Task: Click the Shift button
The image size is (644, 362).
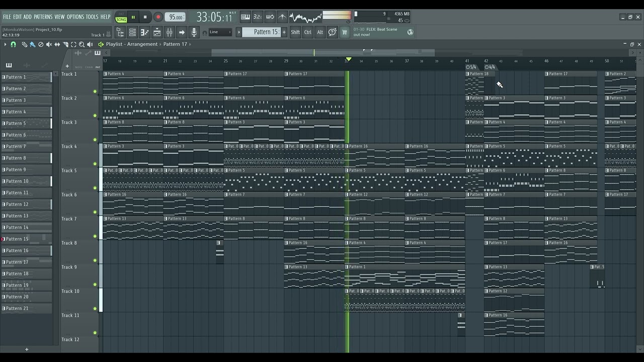Action: click(x=295, y=32)
